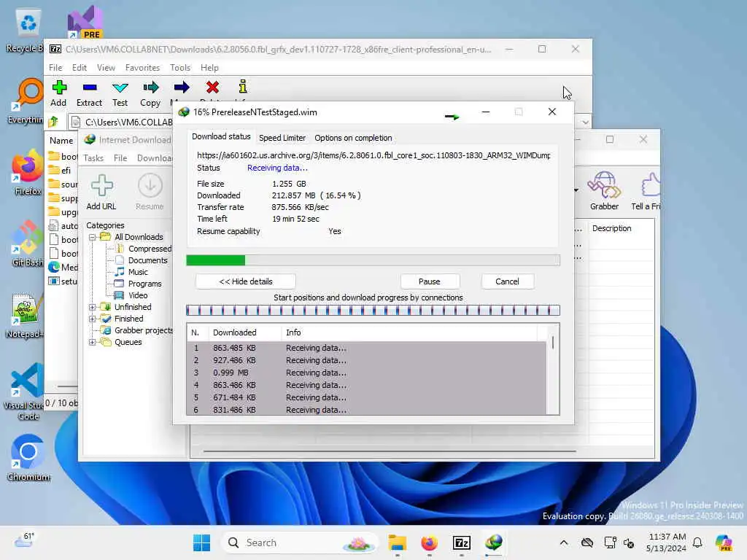Click the blue Move arrow in 7-Zip
The width and height of the screenshot is (747, 560).
point(182,87)
